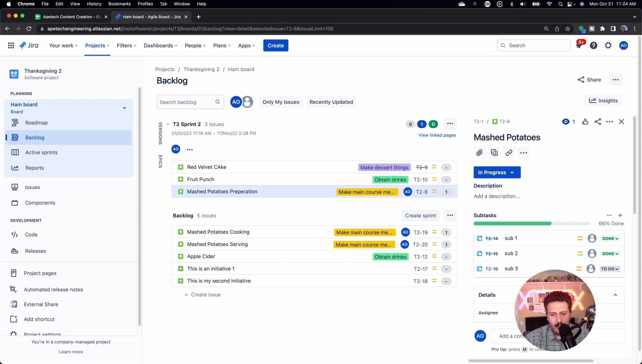642x364 pixels.
Task: Open Jira settings gear icon
Action: click(608, 45)
